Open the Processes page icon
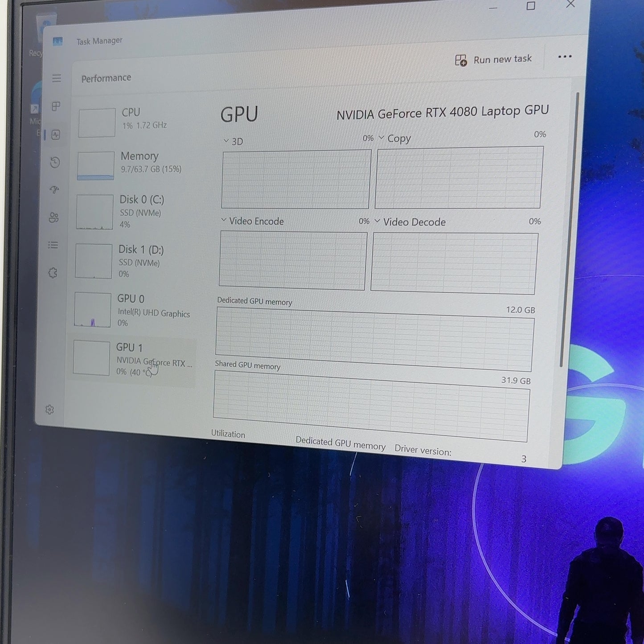644x644 pixels. click(56, 107)
